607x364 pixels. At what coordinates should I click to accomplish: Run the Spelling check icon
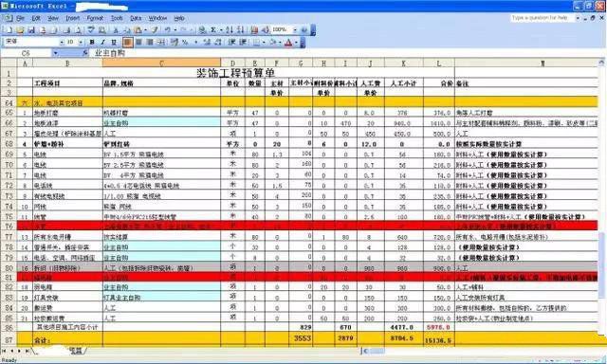pos(91,29)
